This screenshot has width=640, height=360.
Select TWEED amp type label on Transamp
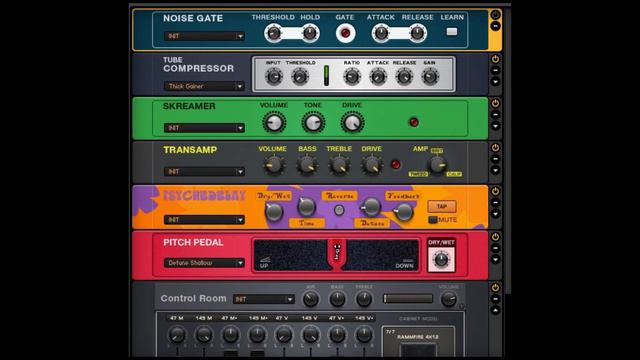coord(418,174)
